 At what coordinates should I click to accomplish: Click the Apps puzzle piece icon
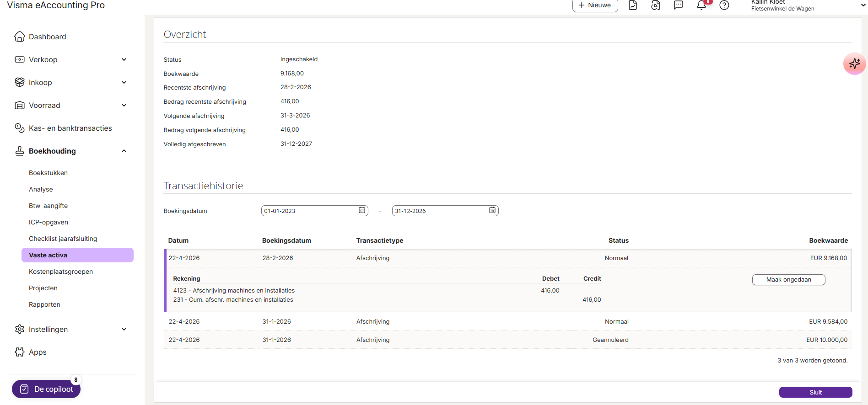point(20,352)
